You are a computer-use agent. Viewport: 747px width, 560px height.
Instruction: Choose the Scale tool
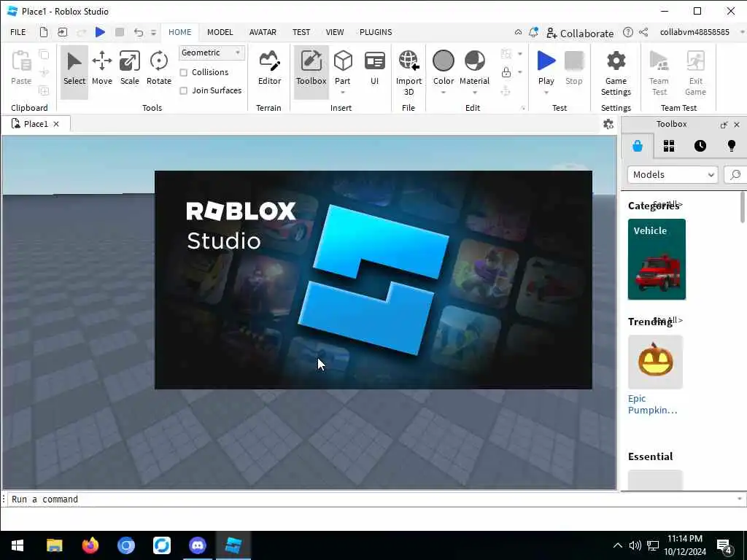[x=130, y=69]
